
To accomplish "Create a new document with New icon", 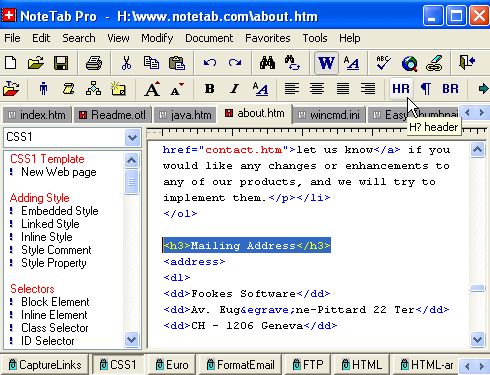I will point(10,63).
